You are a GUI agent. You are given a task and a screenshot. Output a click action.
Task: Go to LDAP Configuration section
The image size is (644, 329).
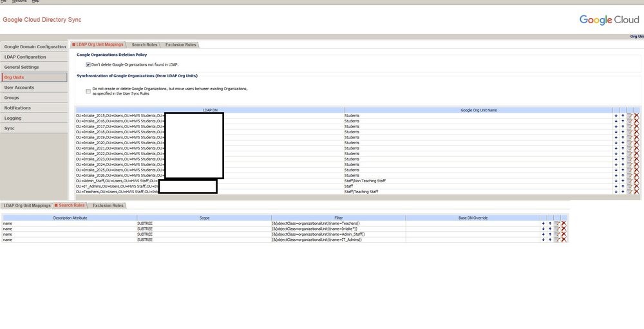pos(34,57)
